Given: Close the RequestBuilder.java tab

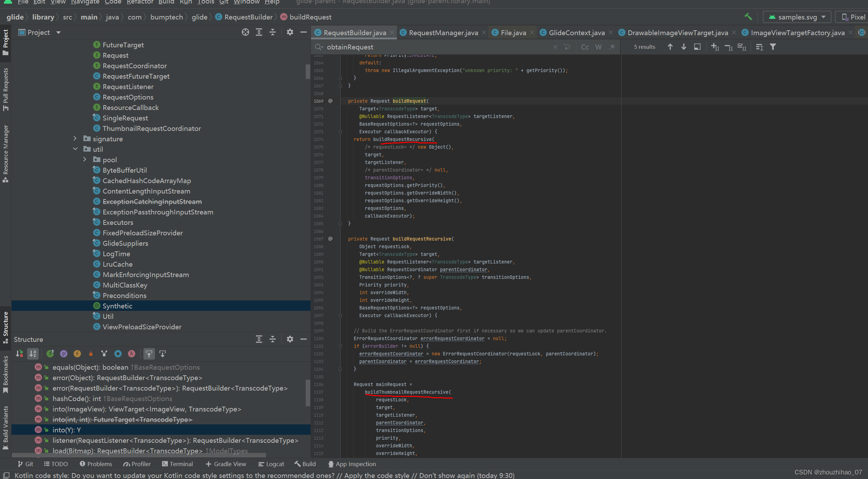Looking at the screenshot, I should (392, 32).
